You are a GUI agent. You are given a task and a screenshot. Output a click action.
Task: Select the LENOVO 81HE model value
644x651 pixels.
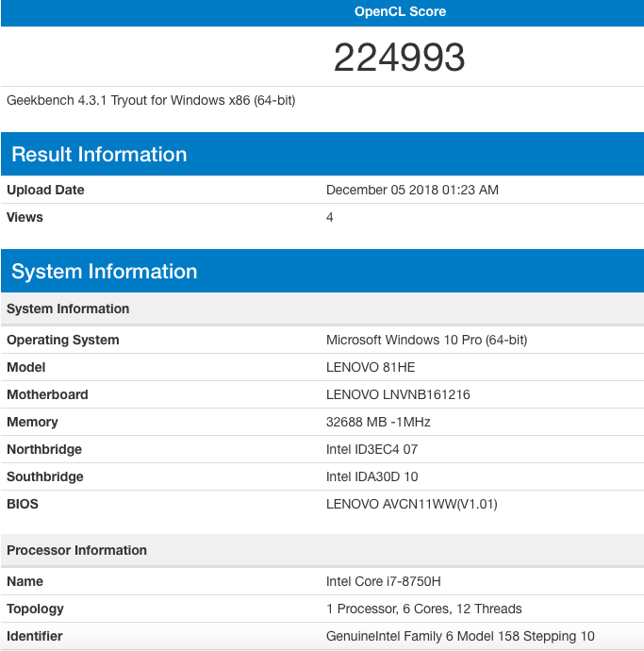(371, 367)
